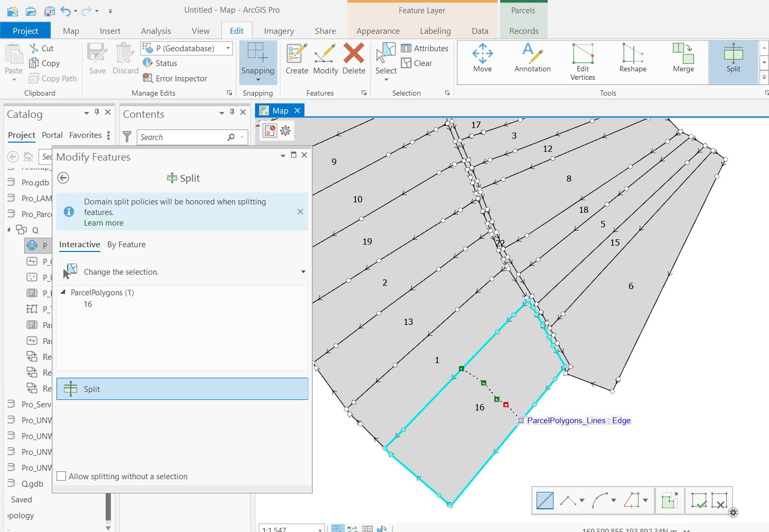This screenshot has height=532, width=769.
Task: Select the Move tool
Action: point(482,58)
